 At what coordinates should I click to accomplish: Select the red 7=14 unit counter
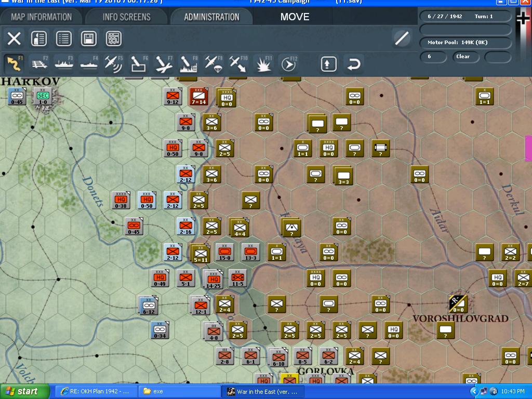pyautogui.click(x=198, y=96)
